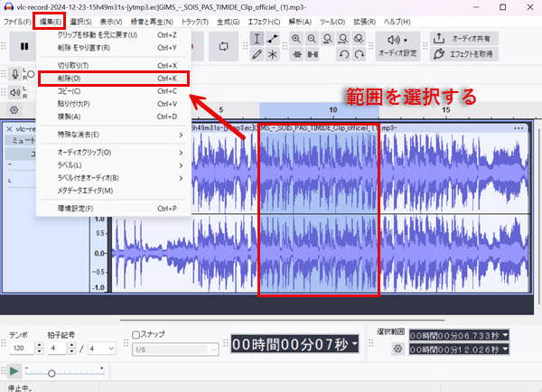The height and width of the screenshot is (392, 542).
Task: Open the snap 1/8 dropdown
Action: (175, 350)
